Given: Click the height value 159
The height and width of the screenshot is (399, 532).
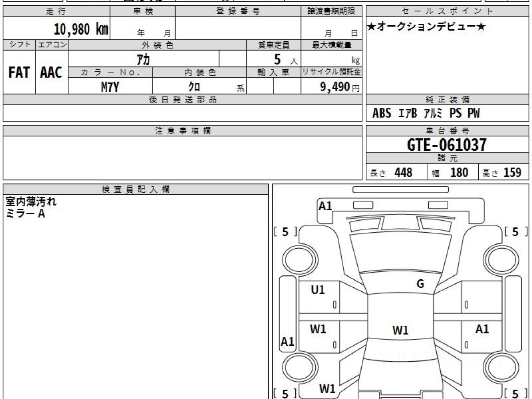Looking at the screenshot, I should click(513, 172).
